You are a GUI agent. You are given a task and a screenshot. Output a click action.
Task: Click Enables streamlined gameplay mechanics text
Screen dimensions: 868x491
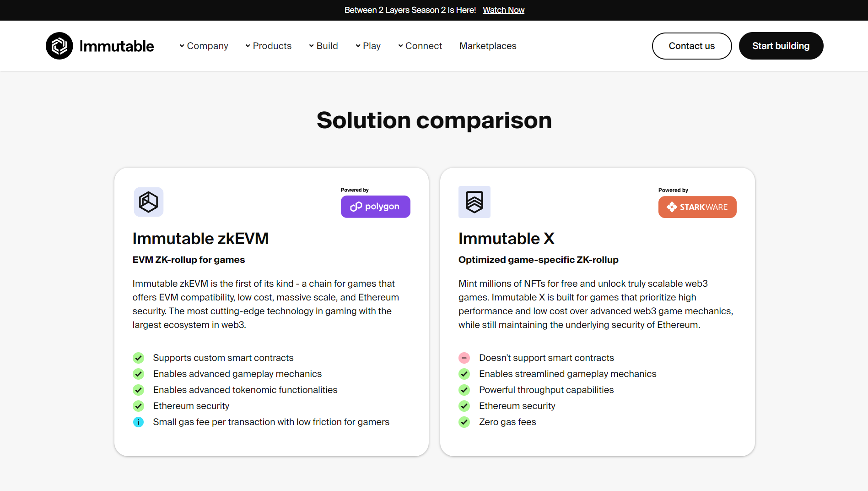(567, 374)
